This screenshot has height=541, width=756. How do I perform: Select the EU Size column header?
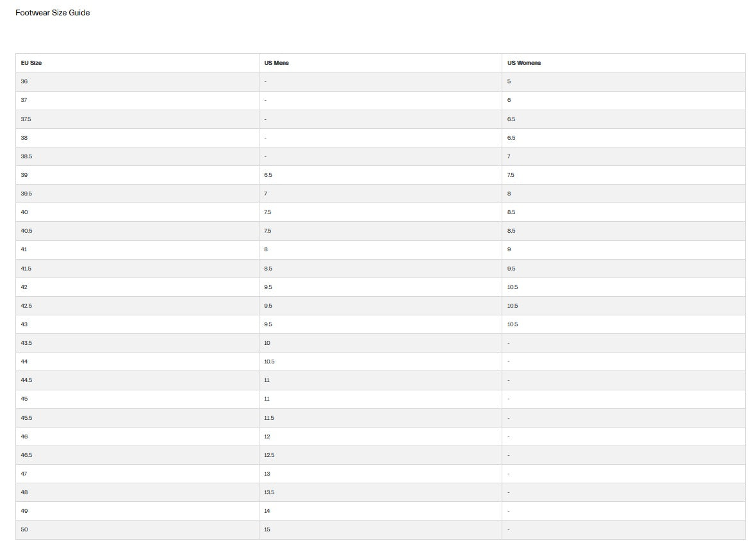pos(137,63)
